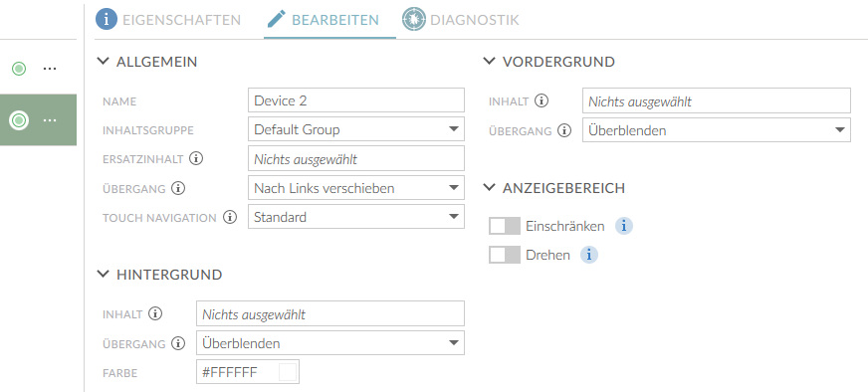Open ellipsis menu of selected device

pos(50,119)
